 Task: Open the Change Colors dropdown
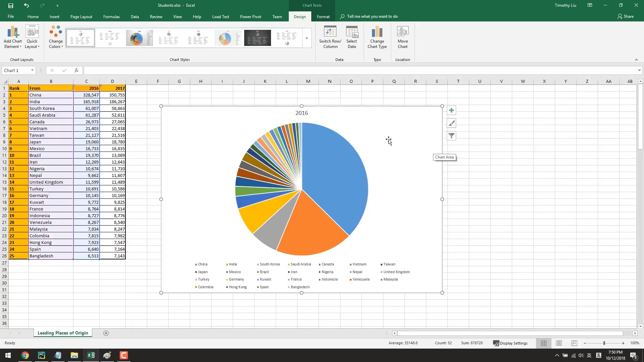click(56, 37)
